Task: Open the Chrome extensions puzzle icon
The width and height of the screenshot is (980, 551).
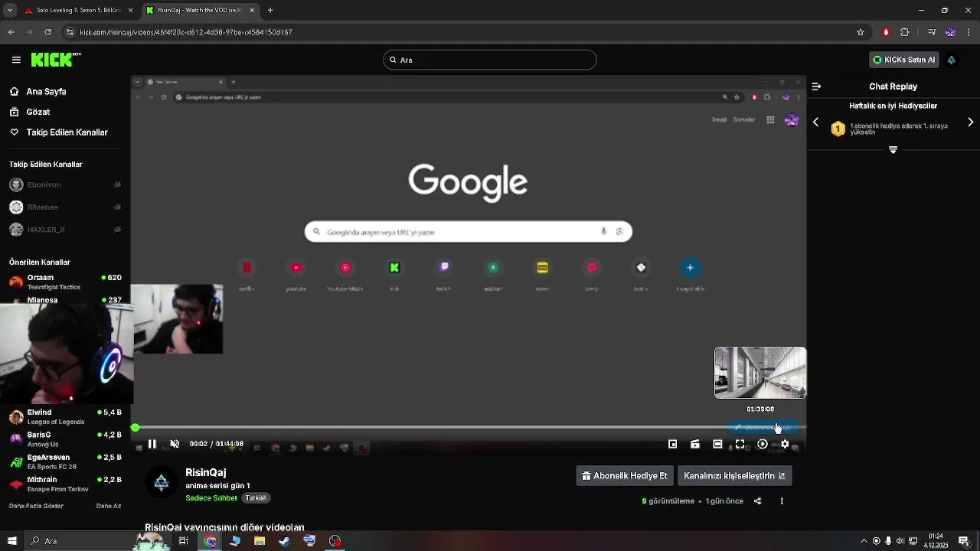Action: point(905,32)
